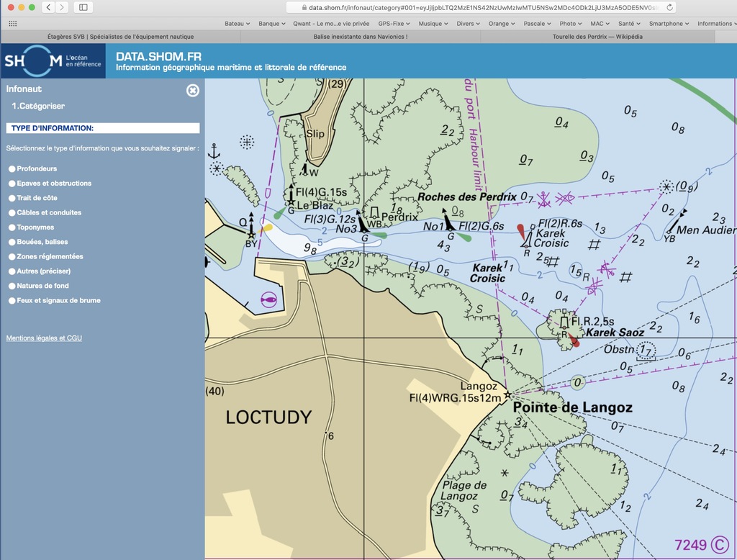
Task: Open Mentions légales et CGU link
Action: click(44, 338)
